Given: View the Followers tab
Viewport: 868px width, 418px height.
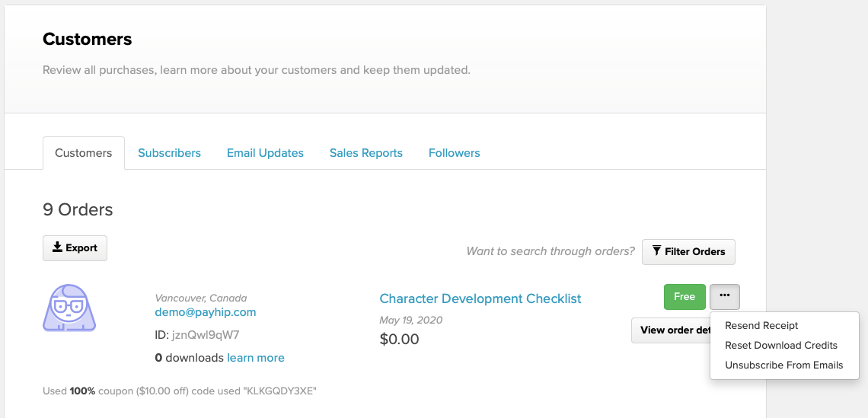Looking at the screenshot, I should (455, 153).
